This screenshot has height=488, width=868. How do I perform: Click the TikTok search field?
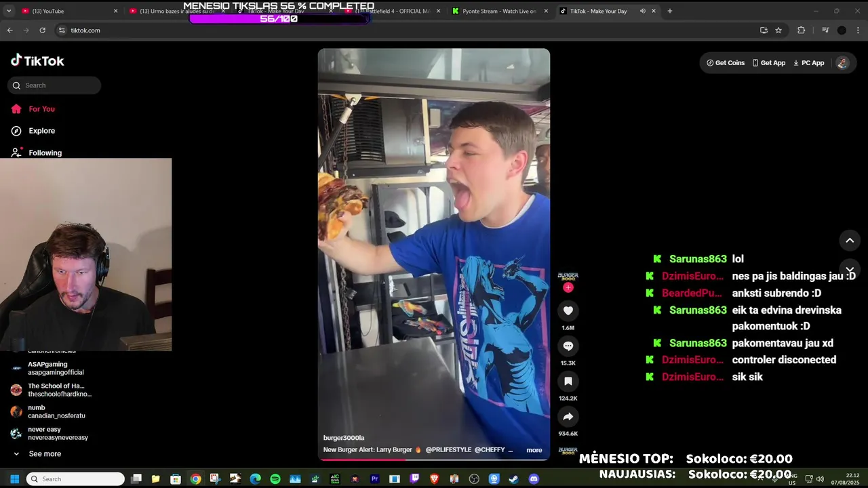point(54,85)
